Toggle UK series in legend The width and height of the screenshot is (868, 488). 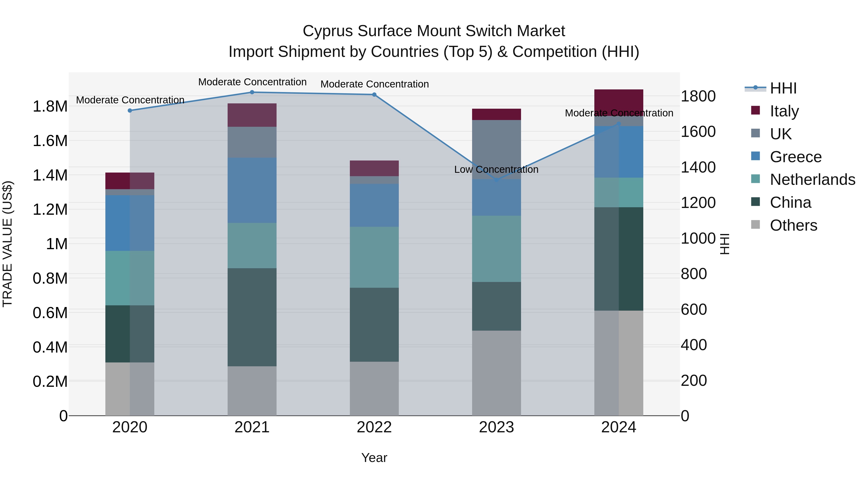(780, 134)
